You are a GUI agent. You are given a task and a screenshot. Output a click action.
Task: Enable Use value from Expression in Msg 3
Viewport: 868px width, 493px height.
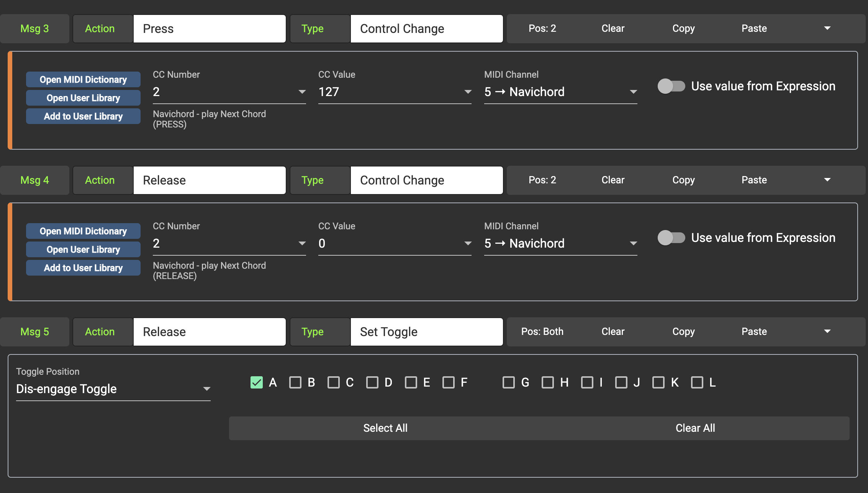pos(671,86)
